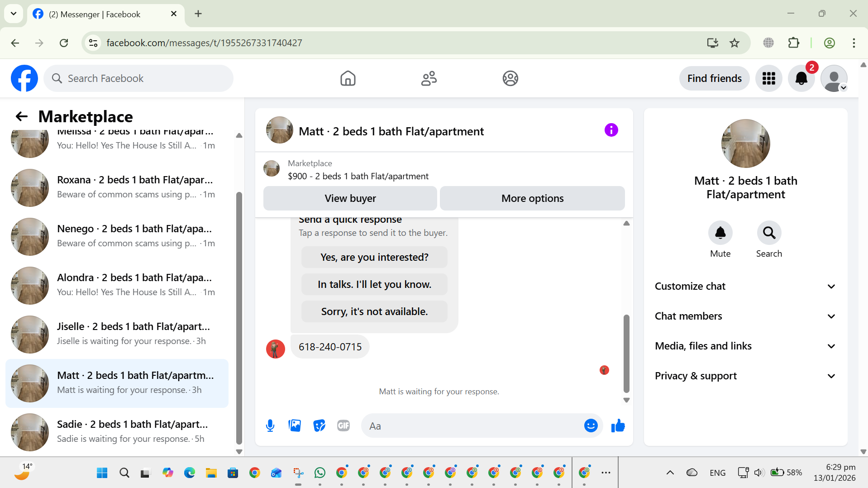The image size is (868, 488).
Task: Open Chrome three-dot menu
Action: tap(854, 43)
